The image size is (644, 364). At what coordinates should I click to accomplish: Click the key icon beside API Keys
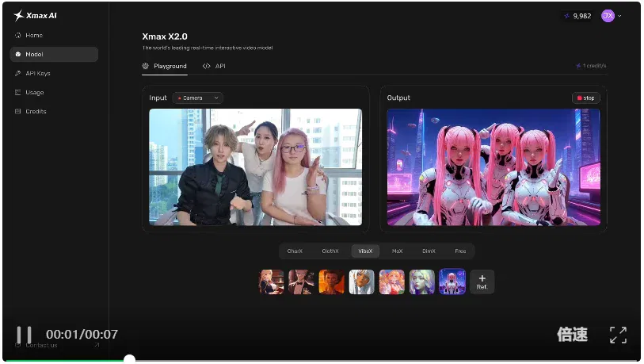tap(17, 73)
